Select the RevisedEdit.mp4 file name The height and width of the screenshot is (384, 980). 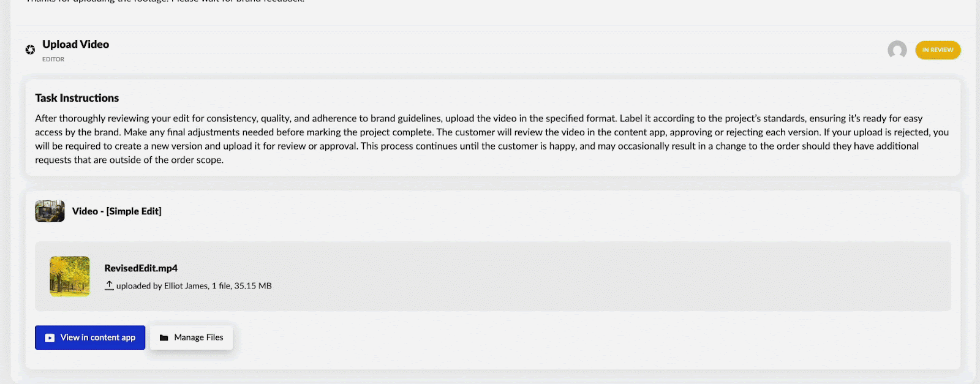pyautogui.click(x=141, y=268)
